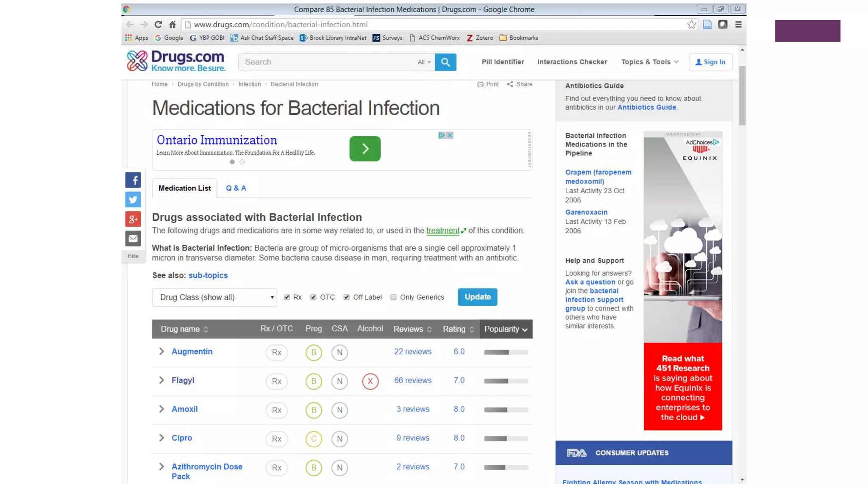Click the blue search magnifier button
Viewport: 868px width, 488px height.
pos(445,62)
